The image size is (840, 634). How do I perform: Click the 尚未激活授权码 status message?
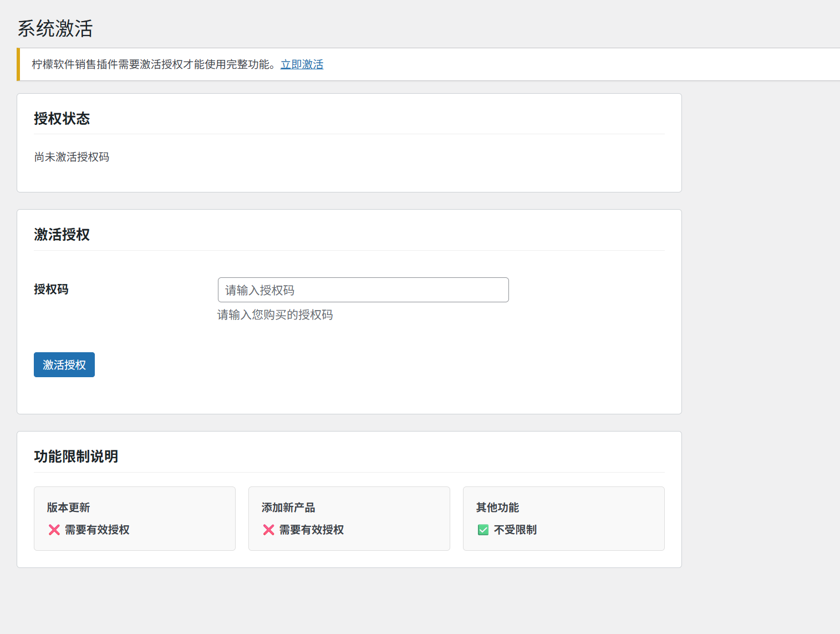[x=72, y=157]
